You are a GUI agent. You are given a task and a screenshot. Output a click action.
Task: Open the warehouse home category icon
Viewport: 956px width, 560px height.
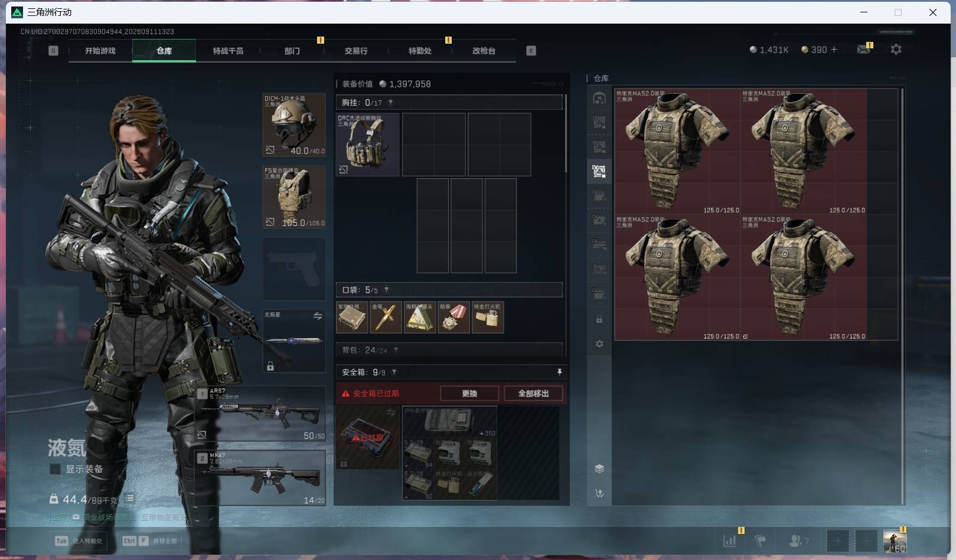[599, 98]
